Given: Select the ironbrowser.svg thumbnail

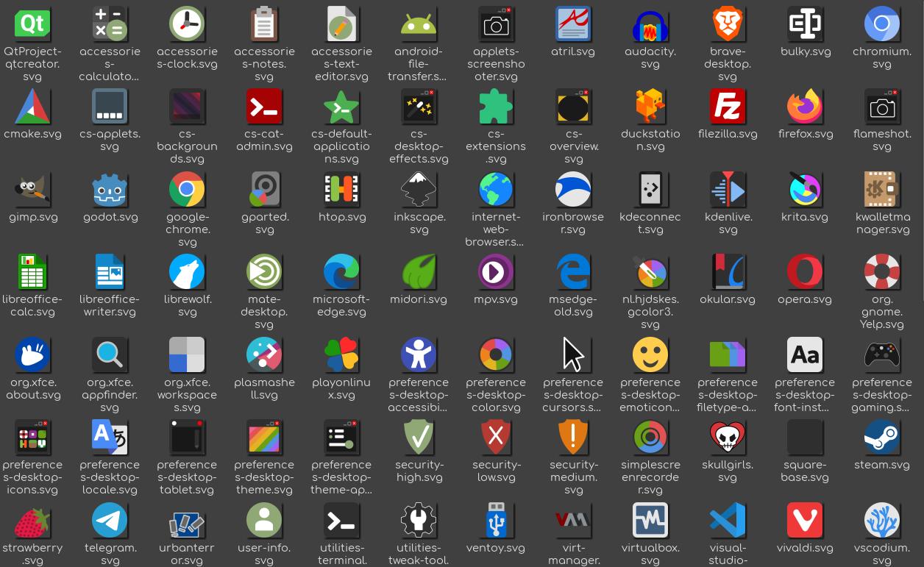Looking at the screenshot, I should (573, 190).
